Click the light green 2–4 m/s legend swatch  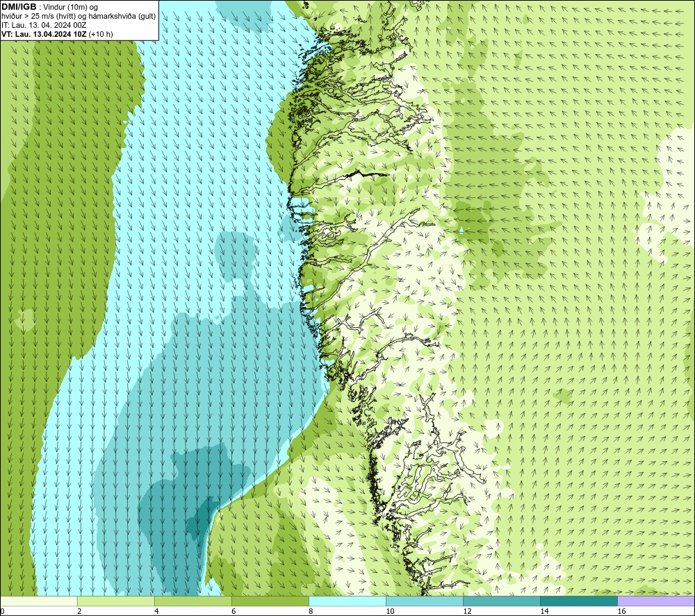click(115, 601)
